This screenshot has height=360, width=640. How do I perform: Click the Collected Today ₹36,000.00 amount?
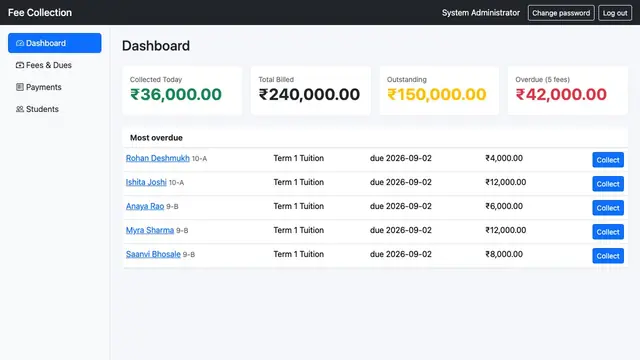[176, 94]
